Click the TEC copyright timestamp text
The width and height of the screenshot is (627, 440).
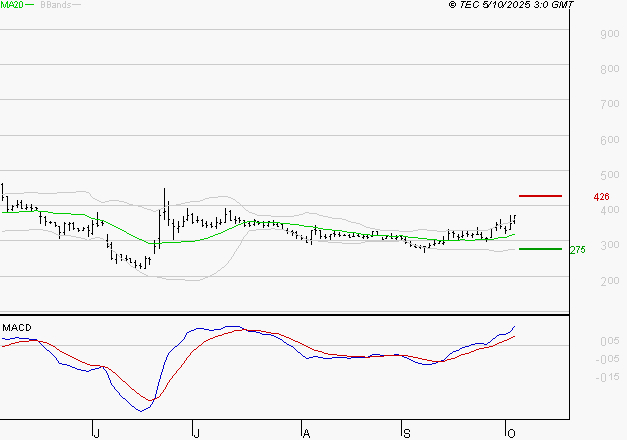coord(511,5)
